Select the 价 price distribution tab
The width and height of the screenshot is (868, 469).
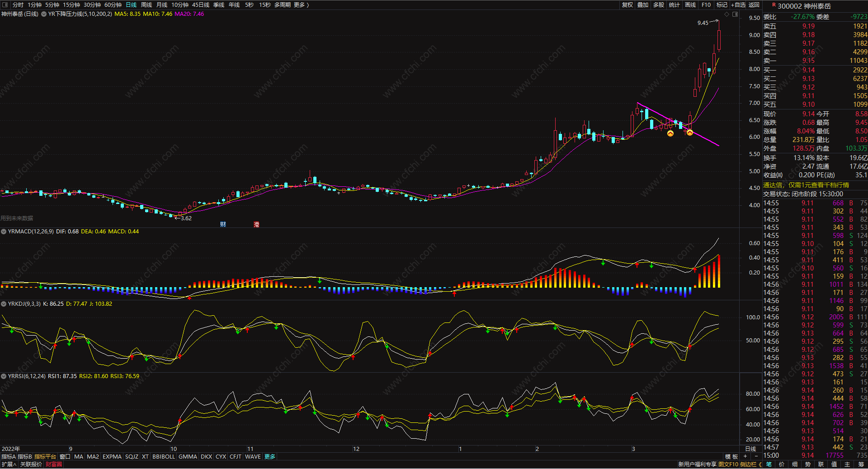[782, 464]
